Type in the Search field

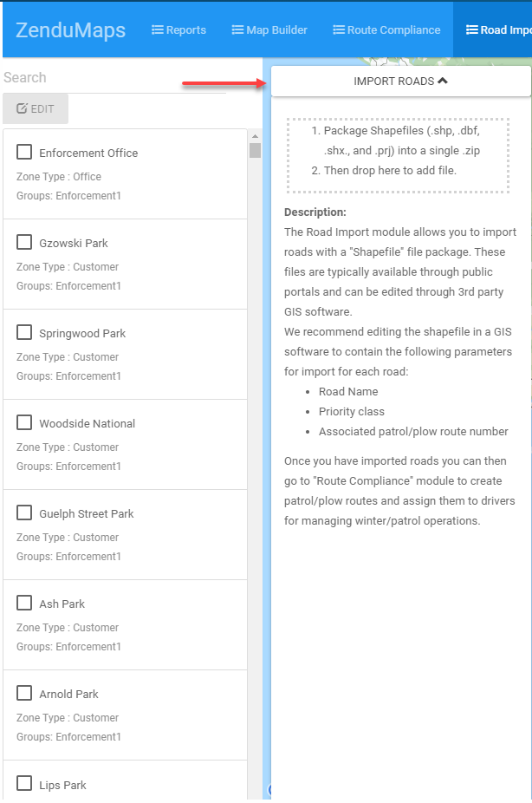pyautogui.click(x=113, y=77)
